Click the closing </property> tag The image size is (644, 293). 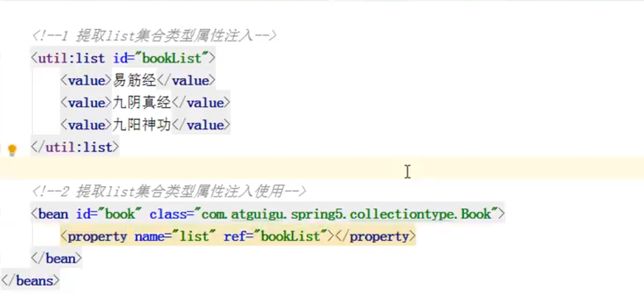point(375,236)
